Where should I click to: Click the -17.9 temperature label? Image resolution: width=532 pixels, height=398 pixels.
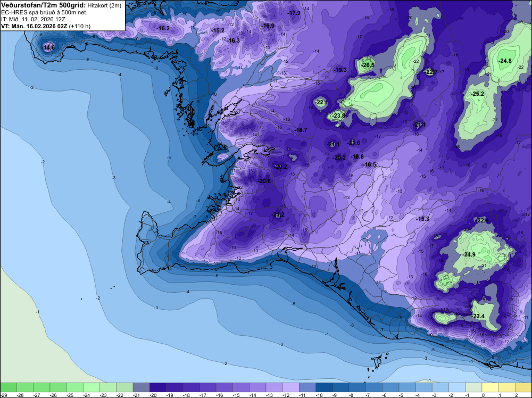click(294, 13)
